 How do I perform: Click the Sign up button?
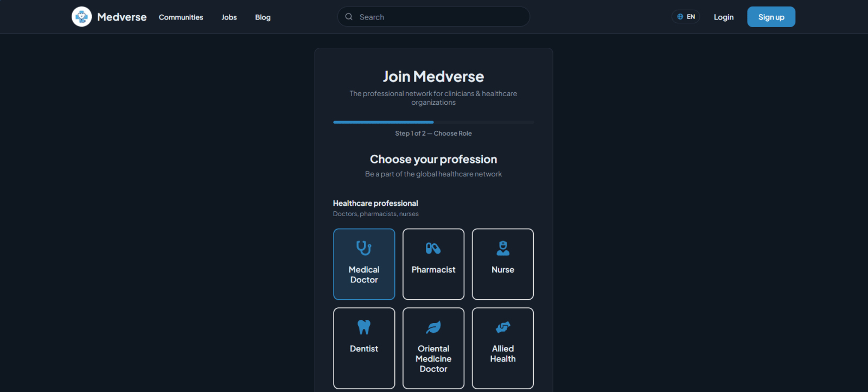point(771,17)
